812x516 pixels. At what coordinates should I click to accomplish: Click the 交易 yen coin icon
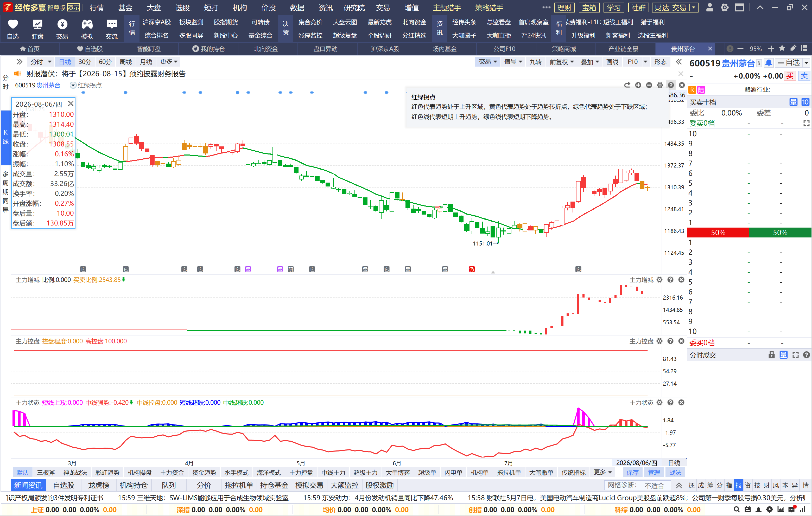point(62,24)
